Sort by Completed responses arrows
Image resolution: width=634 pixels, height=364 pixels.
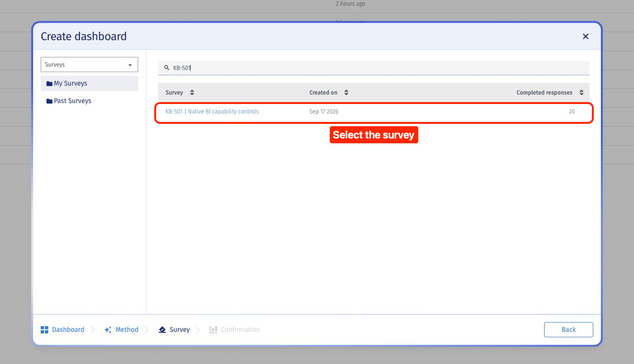[581, 93]
